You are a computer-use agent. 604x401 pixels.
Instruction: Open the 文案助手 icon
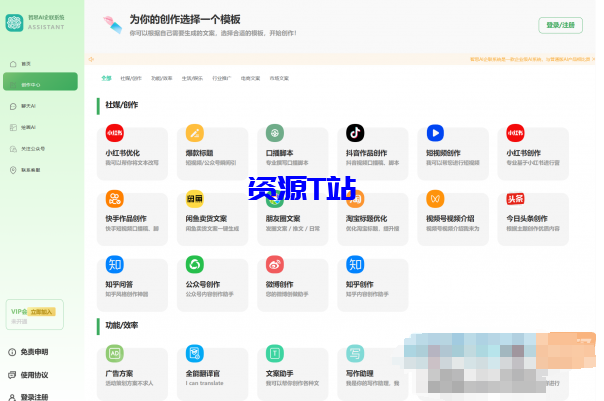pyautogui.click(x=275, y=354)
